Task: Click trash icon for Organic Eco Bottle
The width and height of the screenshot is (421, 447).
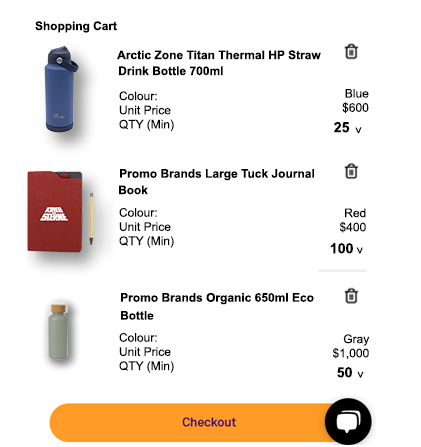Action: click(x=351, y=296)
